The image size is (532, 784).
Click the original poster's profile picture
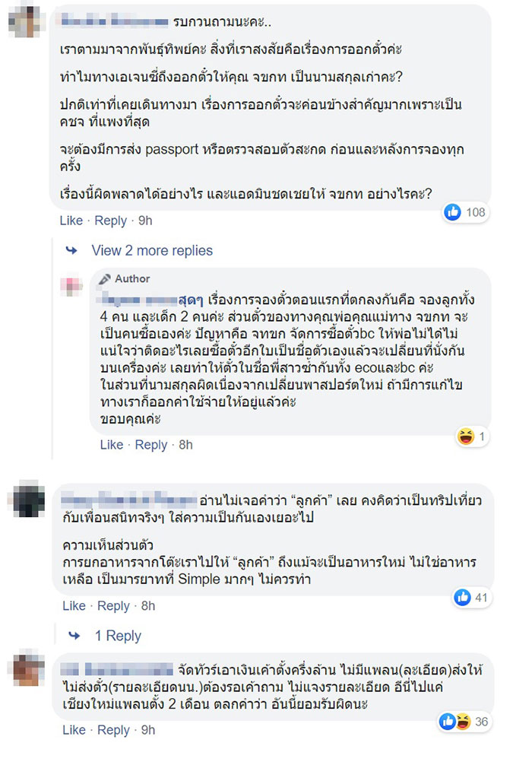25,24
